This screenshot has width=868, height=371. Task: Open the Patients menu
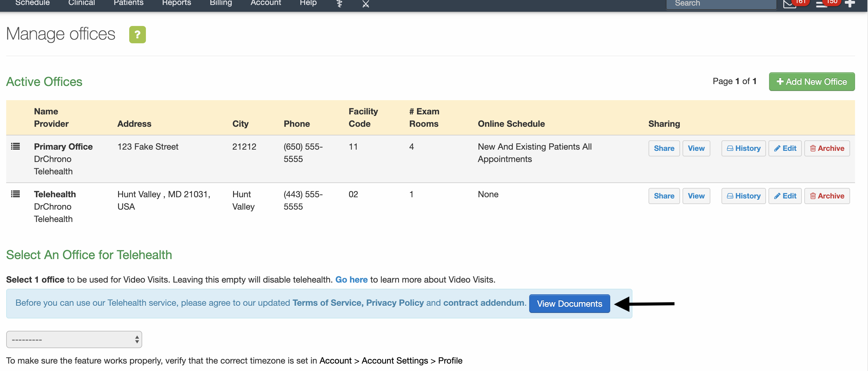point(128,3)
